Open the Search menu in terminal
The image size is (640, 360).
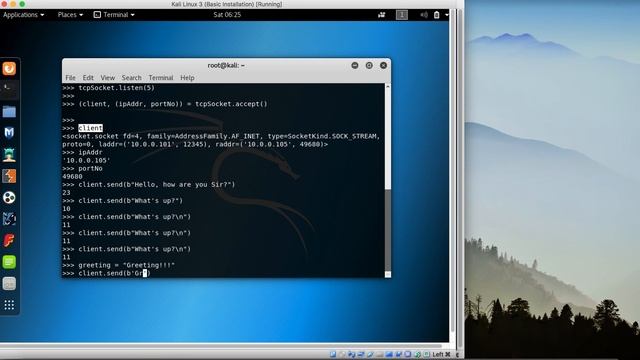pos(131,78)
